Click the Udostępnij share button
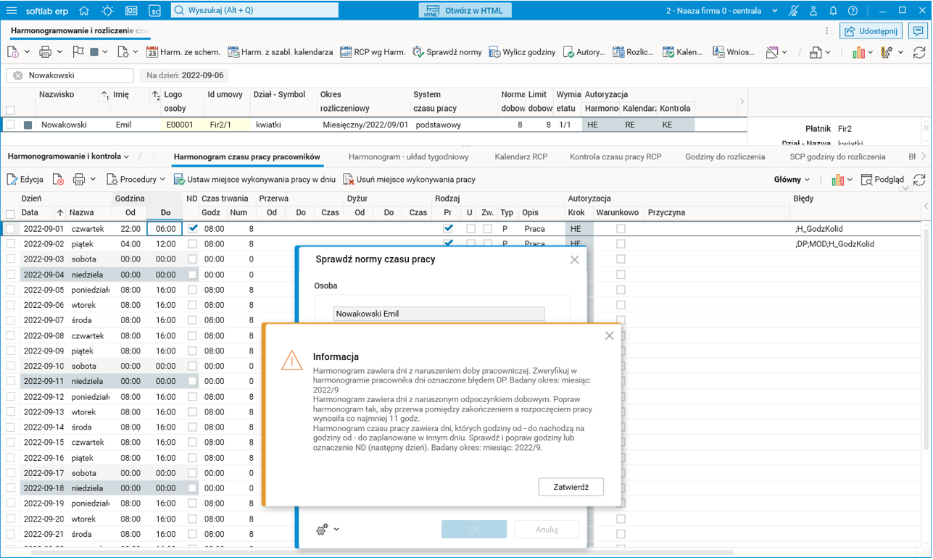Image resolution: width=933 pixels, height=560 pixels. point(871,31)
